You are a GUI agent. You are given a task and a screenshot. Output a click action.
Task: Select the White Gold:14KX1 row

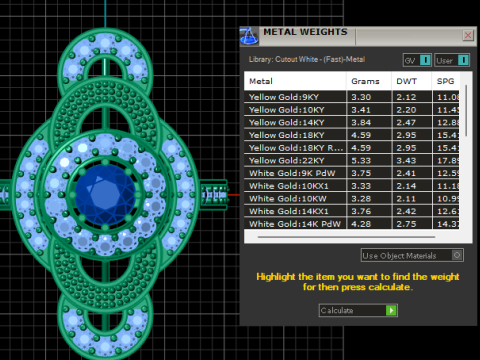pos(352,211)
